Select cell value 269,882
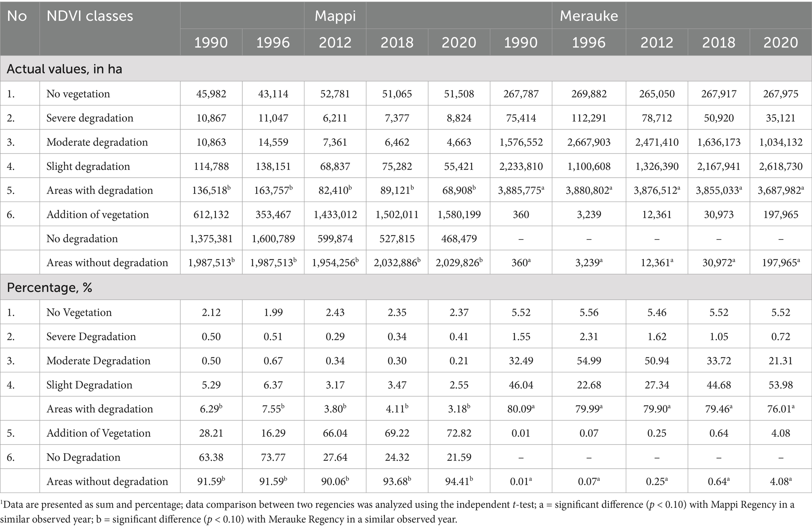 pos(588,94)
